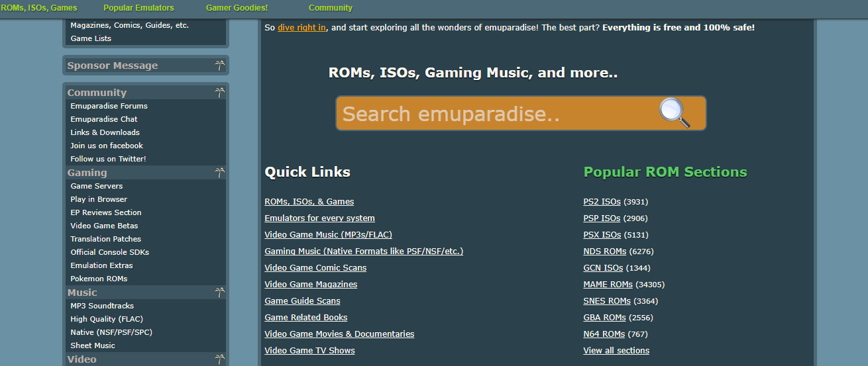Image resolution: width=868 pixels, height=366 pixels.
Task: Click Emulators for every system quick link
Action: click(x=319, y=218)
